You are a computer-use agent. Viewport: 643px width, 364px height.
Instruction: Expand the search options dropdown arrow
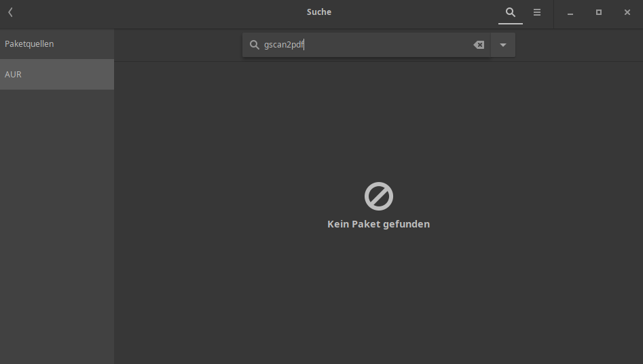coord(503,45)
